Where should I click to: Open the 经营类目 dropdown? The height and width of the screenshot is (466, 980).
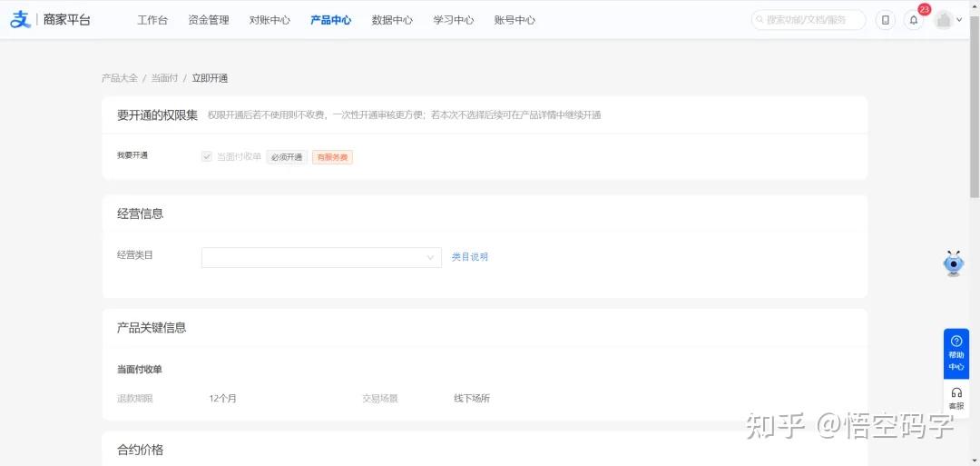tap(321, 257)
